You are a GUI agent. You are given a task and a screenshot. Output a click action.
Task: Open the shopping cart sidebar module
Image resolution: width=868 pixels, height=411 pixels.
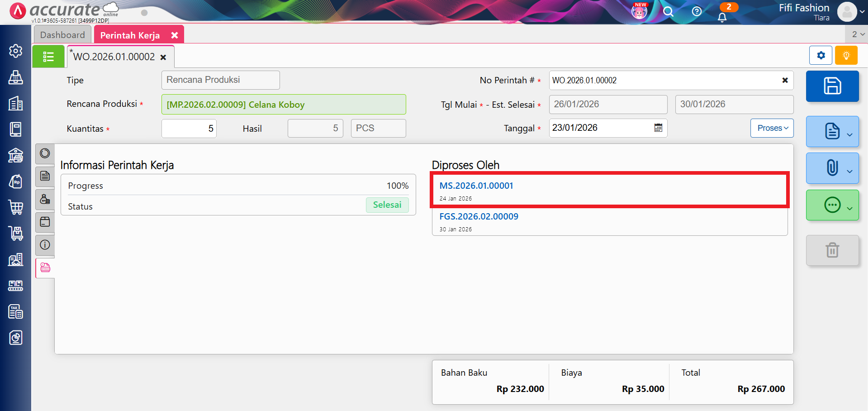[x=16, y=207]
